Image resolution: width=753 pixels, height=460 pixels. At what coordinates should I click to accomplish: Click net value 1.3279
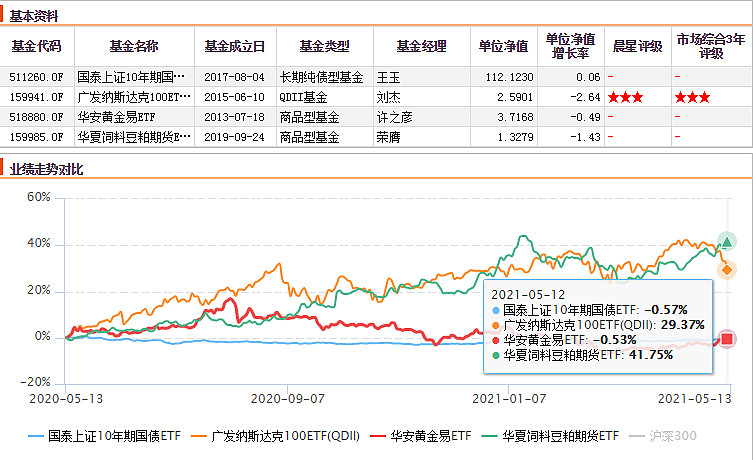coord(515,137)
